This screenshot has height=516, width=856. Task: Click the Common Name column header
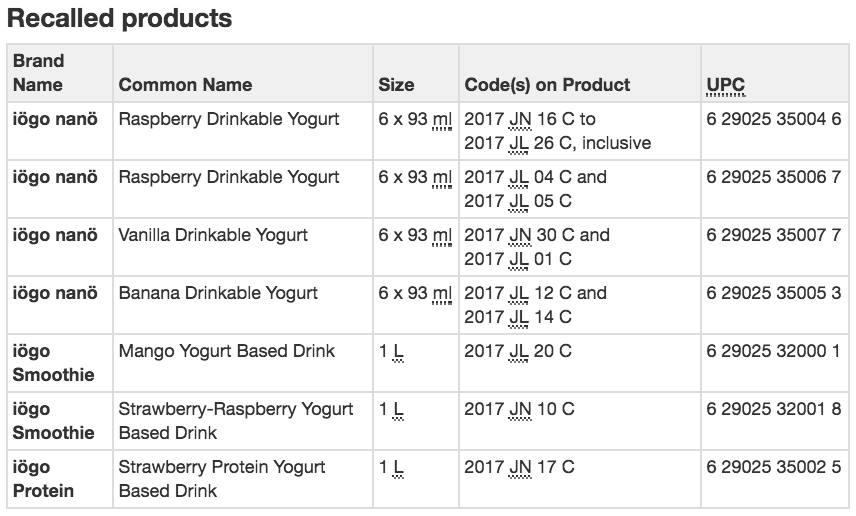point(185,85)
